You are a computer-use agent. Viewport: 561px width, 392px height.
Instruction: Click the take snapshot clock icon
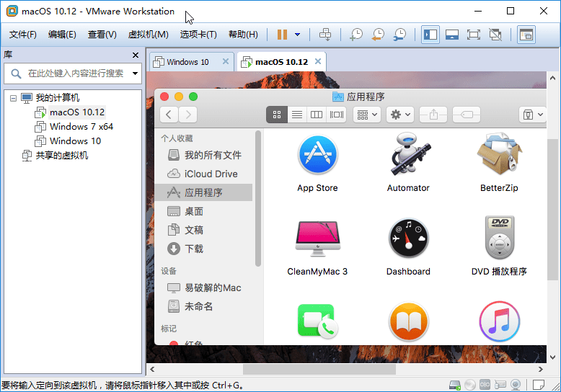point(356,35)
